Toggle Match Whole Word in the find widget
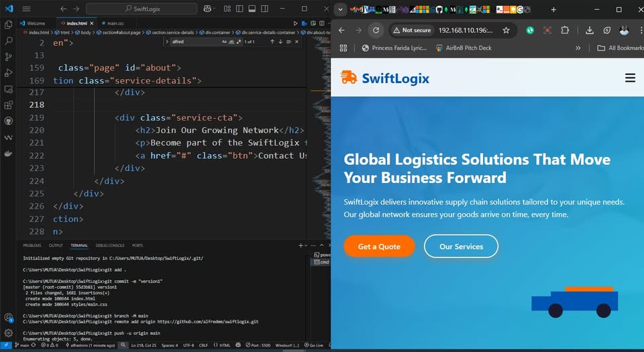The image size is (644, 352). click(x=231, y=42)
